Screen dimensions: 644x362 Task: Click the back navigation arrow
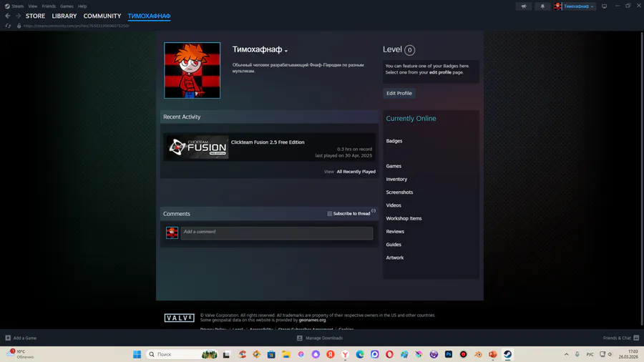pyautogui.click(x=8, y=16)
